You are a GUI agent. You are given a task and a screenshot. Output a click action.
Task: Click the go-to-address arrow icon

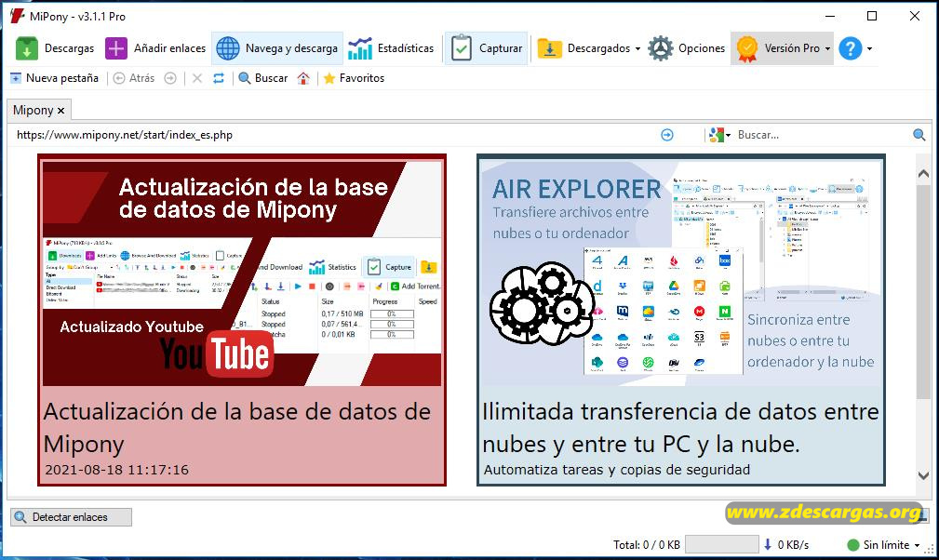coord(667,135)
